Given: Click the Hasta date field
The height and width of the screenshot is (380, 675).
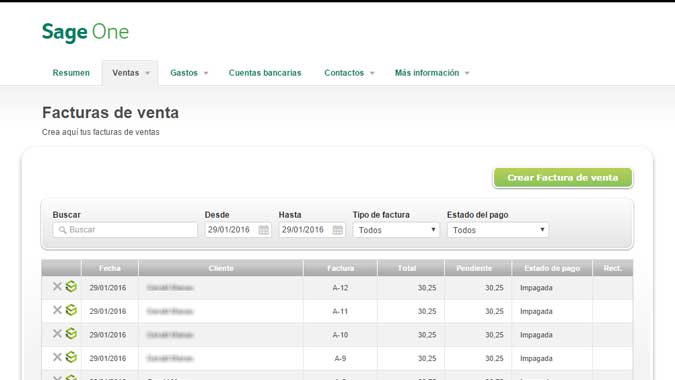Looking at the screenshot, I should (x=312, y=230).
